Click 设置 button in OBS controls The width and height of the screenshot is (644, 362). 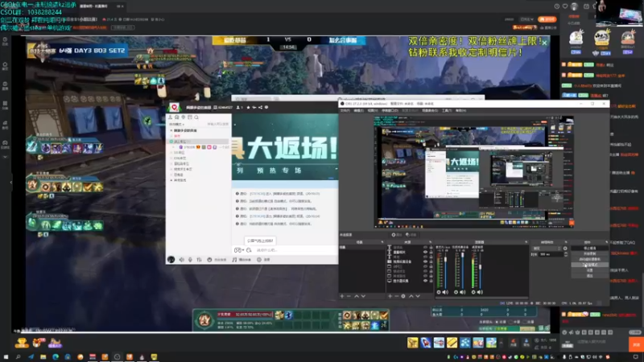(589, 270)
